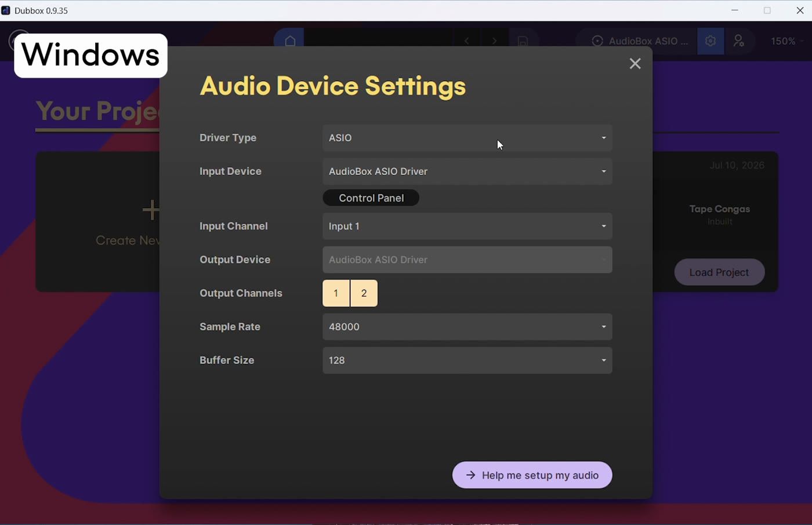Open the disabled Output Device dropdown

pos(467,260)
